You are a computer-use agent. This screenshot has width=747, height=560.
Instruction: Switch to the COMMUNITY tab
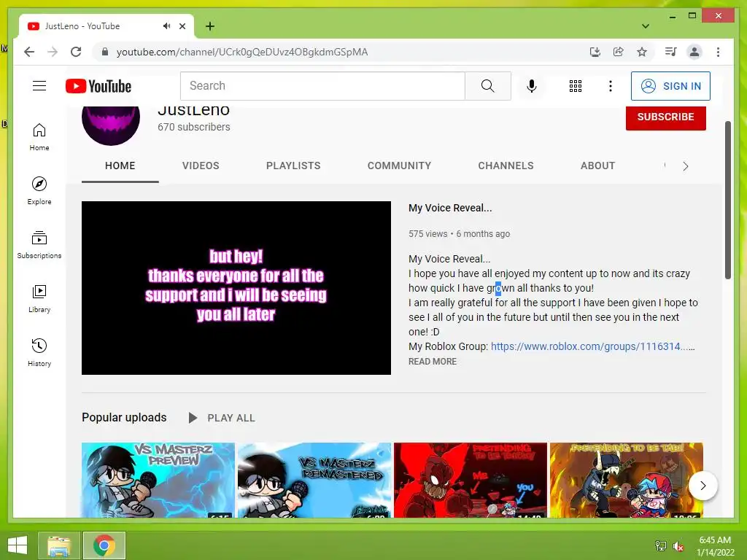pos(399,166)
